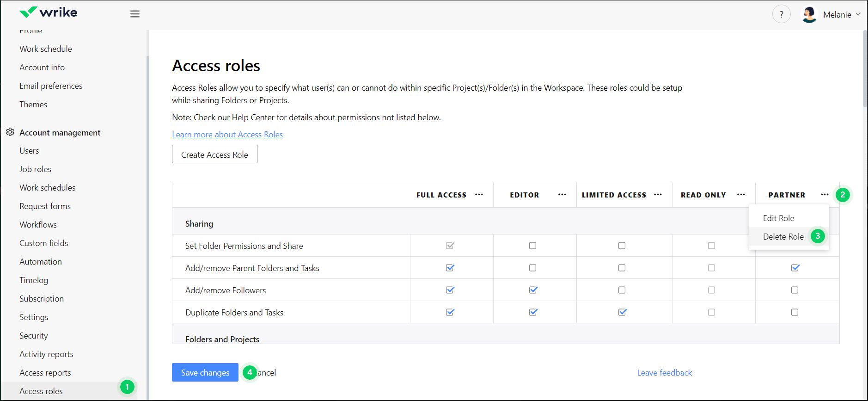
Task: Uncheck Add/remove Followers for Editor
Action: (533, 290)
